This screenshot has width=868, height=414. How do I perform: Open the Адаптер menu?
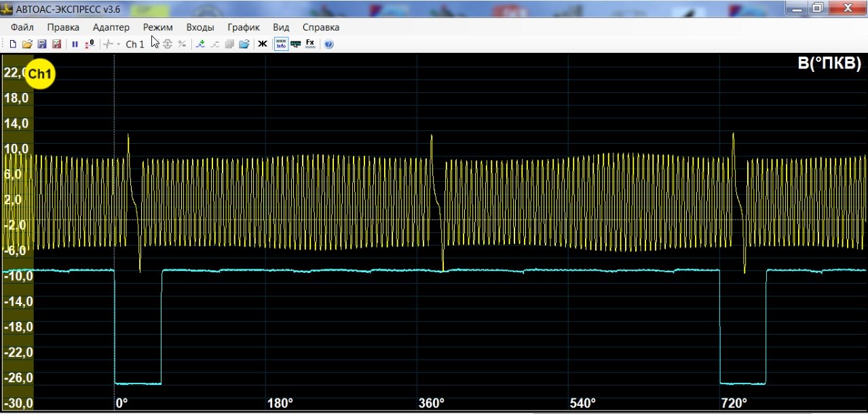111,27
